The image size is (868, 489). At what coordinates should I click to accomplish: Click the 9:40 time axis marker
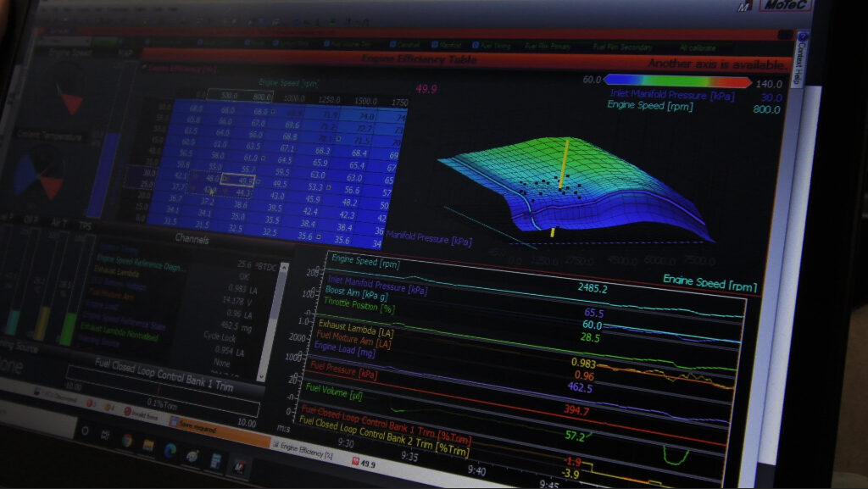476,470
